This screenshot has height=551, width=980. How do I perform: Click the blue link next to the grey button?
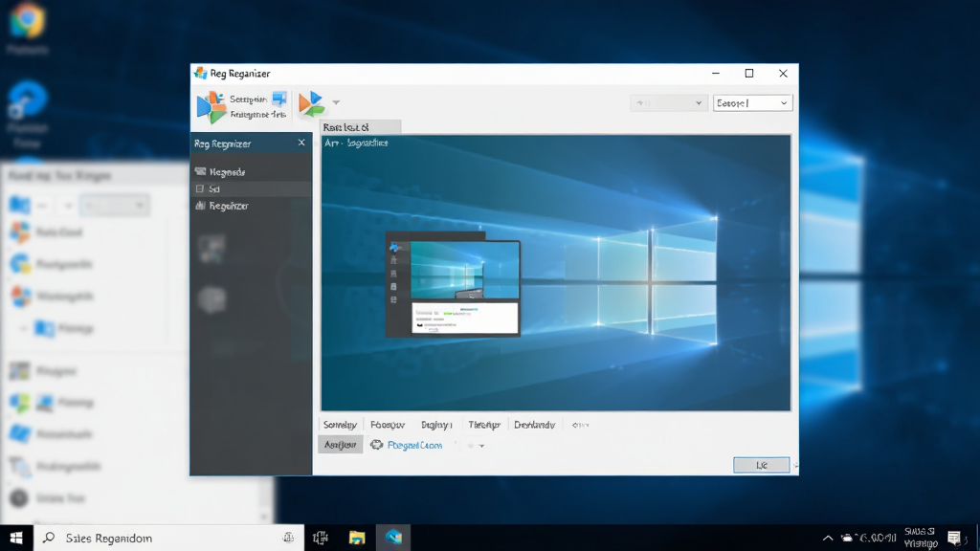[x=415, y=446]
